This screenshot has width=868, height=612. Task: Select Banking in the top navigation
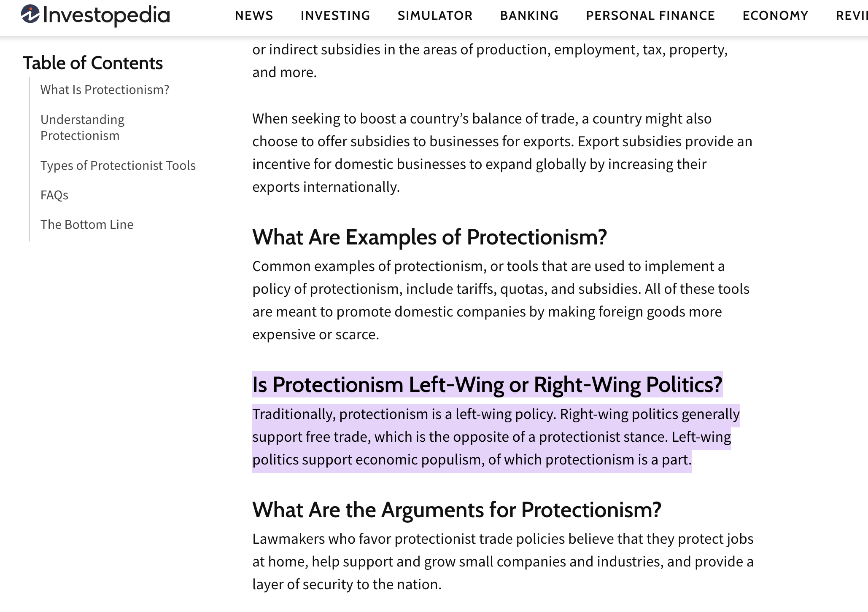[x=529, y=16]
